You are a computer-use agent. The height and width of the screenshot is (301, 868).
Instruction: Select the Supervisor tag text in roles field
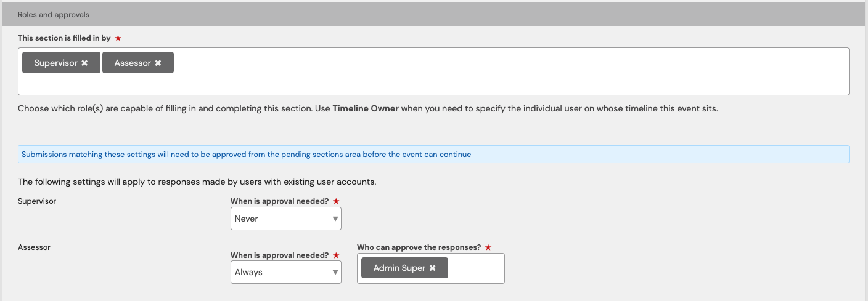[55, 63]
